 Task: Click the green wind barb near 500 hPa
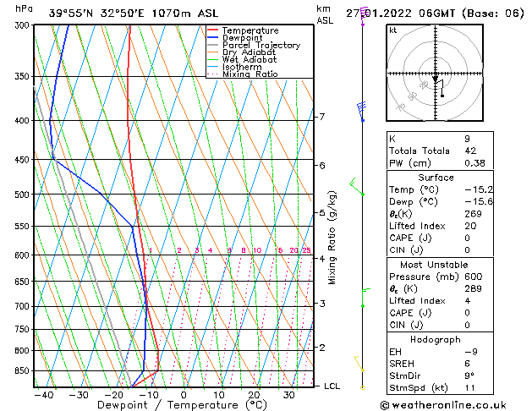click(357, 187)
